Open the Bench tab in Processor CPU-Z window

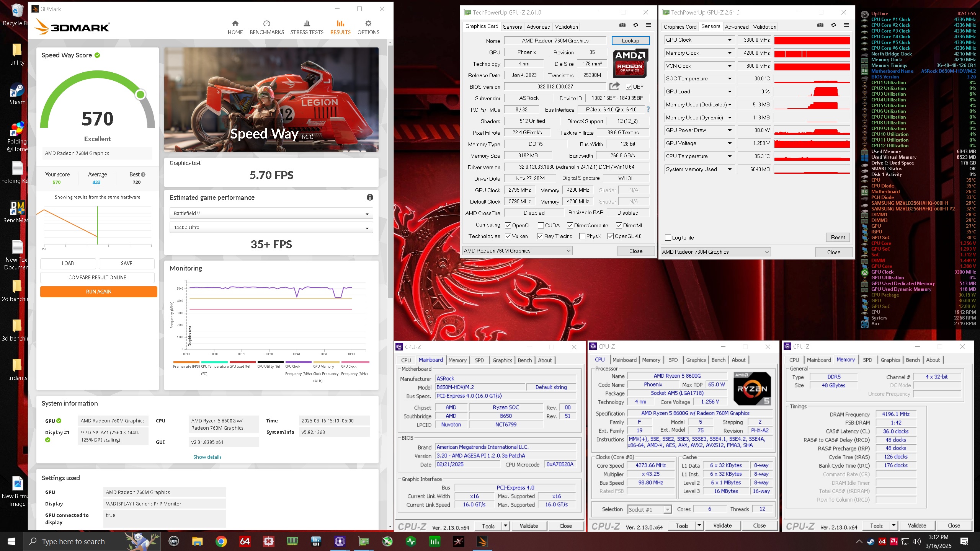click(718, 360)
